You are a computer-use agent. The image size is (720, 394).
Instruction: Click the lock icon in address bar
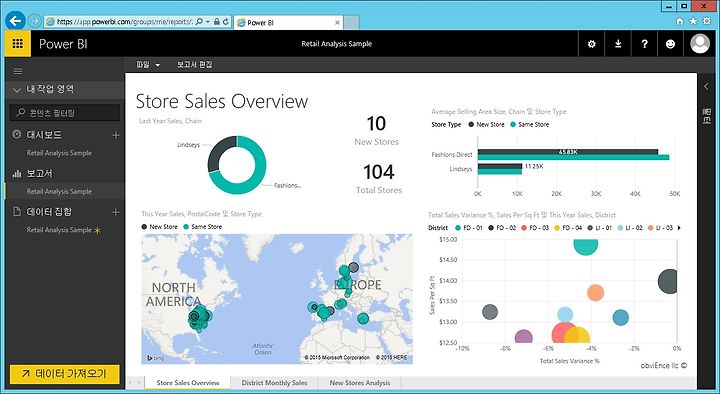(217, 22)
